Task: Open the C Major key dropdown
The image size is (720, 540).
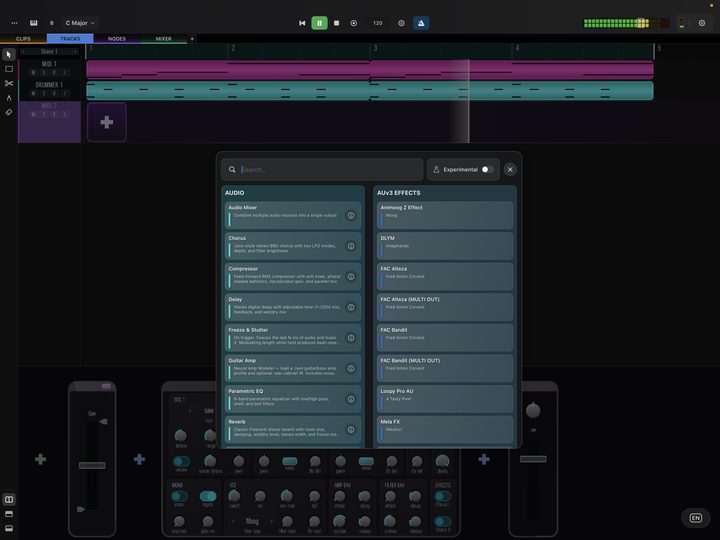Action: 80,23
